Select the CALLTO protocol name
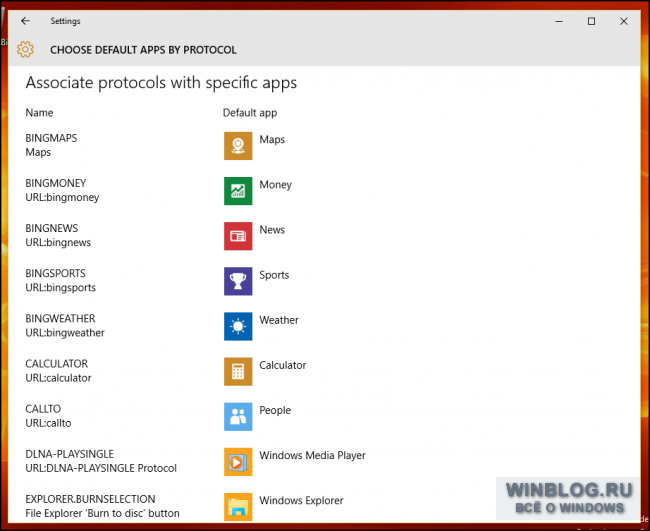The height and width of the screenshot is (531, 650). (43, 409)
